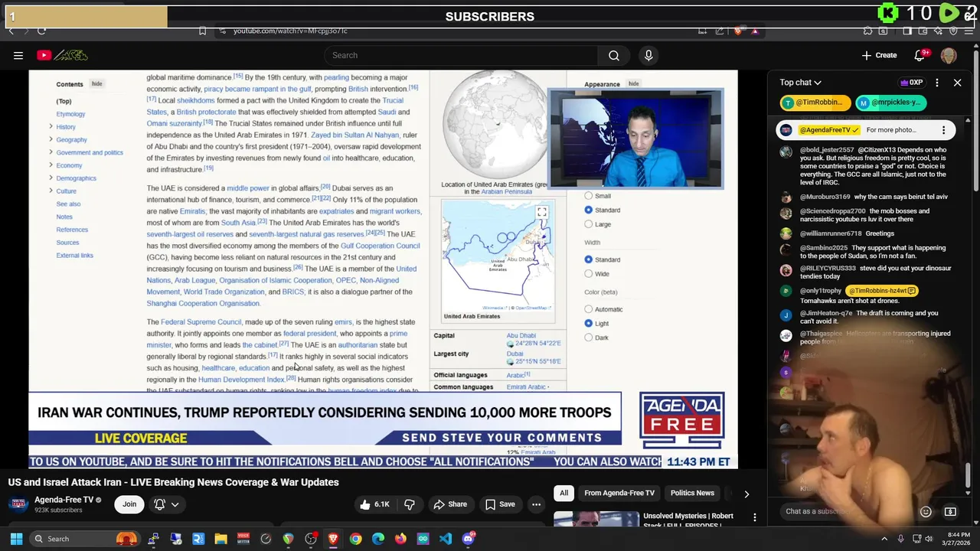Choose Automatic color mode
Image resolution: width=980 pixels, height=551 pixels.
coord(588,309)
